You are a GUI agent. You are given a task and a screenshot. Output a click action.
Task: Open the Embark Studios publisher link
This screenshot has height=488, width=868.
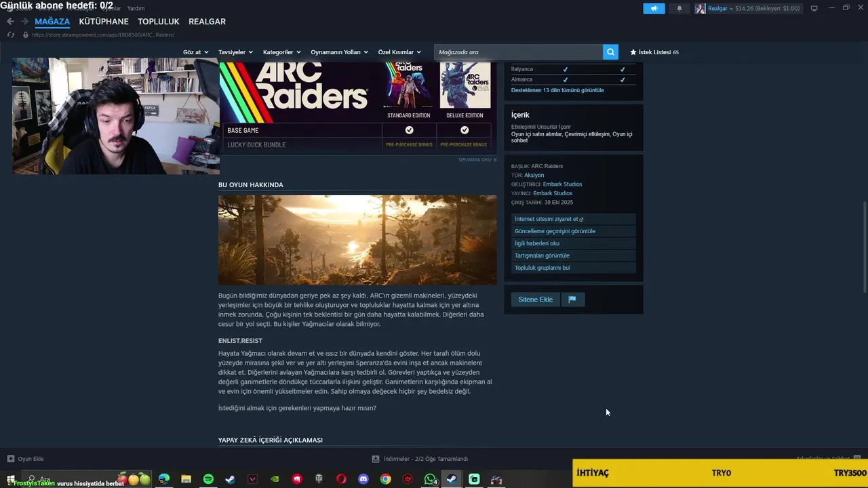[x=553, y=193]
